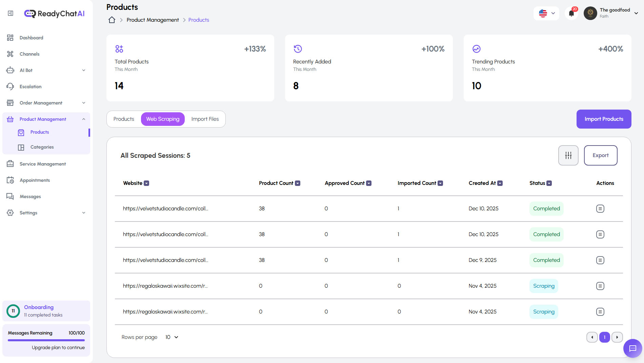Click the home breadcrumb icon

pyautogui.click(x=112, y=20)
